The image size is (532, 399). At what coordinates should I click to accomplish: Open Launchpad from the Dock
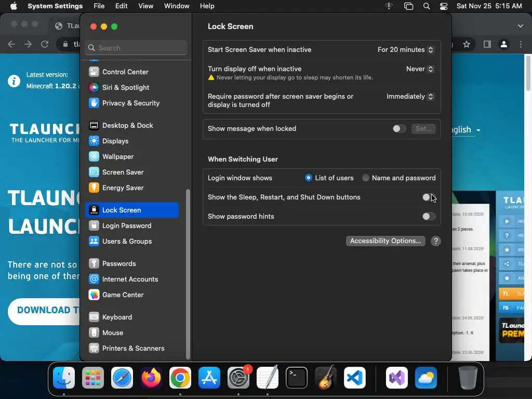pos(93,378)
